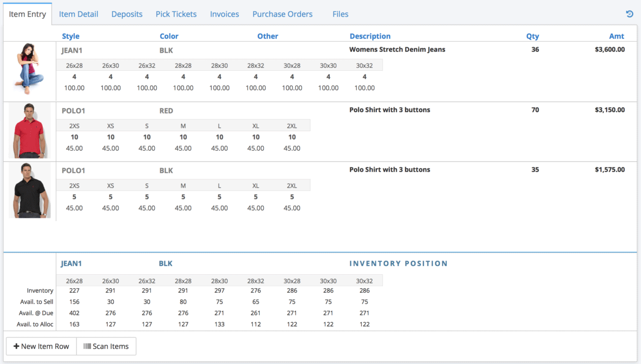The height and width of the screenshot is (364, 641).
Task: Select the size M quantity cell for red POLO1
Action: coord(183,137)
